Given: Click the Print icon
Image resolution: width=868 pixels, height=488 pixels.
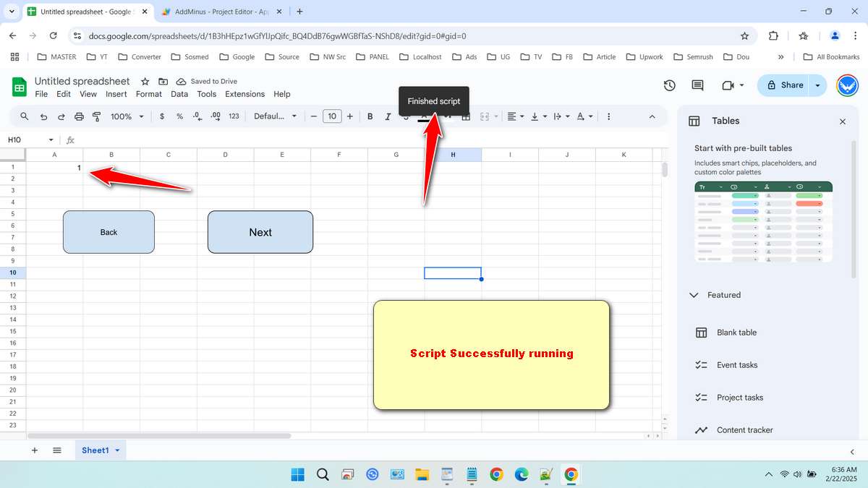Looking at the screenshot, I should coord(79,116).
